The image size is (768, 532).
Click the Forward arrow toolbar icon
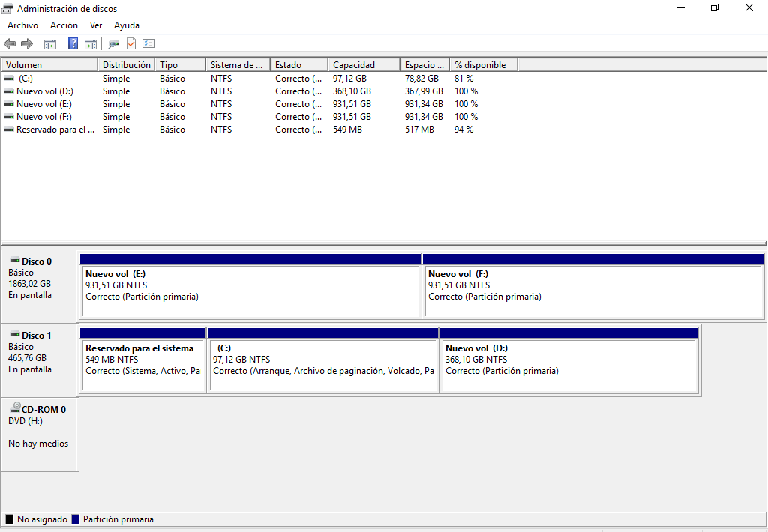(x=27, y=44)
